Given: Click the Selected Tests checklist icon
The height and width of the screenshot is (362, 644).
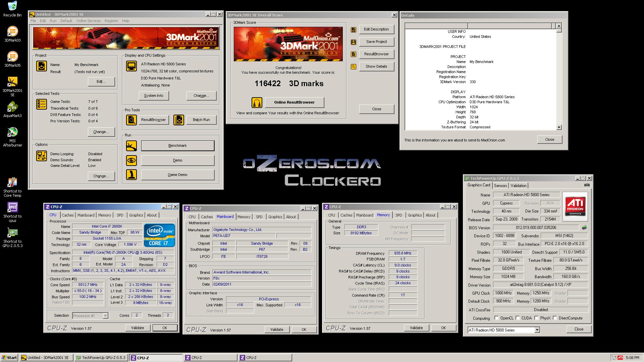Looking at the screenshot, I should pos(42,104).
